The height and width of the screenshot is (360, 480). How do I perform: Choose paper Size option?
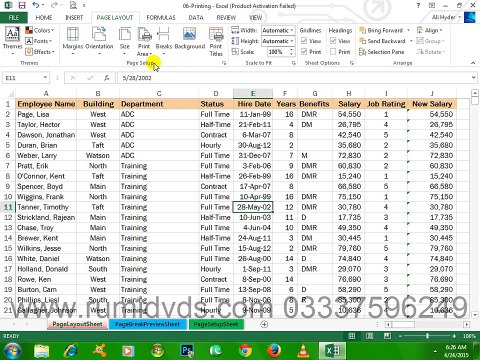pos(125,41)
